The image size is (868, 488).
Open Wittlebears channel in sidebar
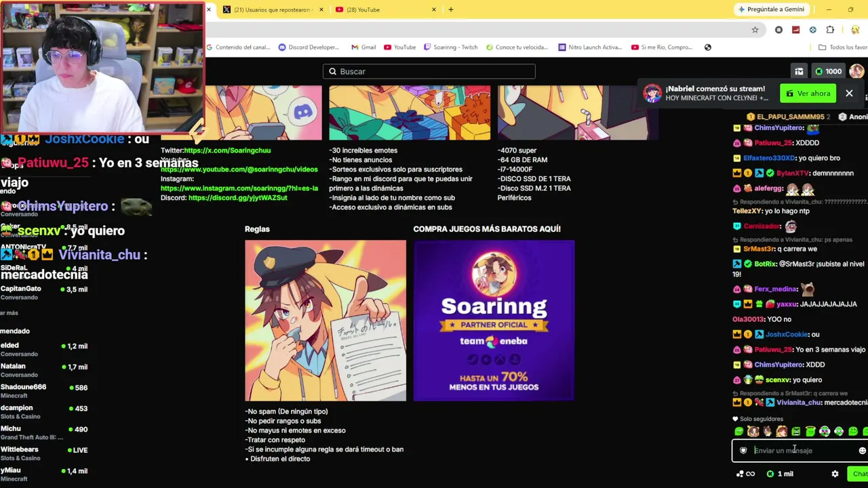tap(44, 453)
